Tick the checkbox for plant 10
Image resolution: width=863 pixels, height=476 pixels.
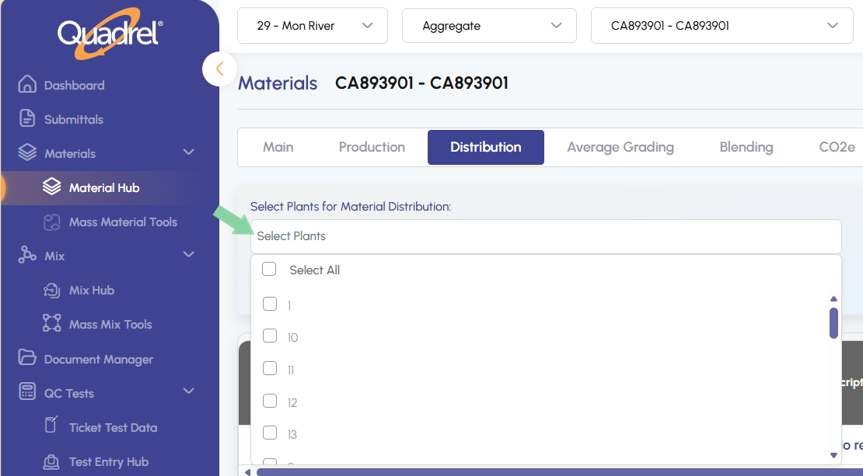click(x=269, y=336)
